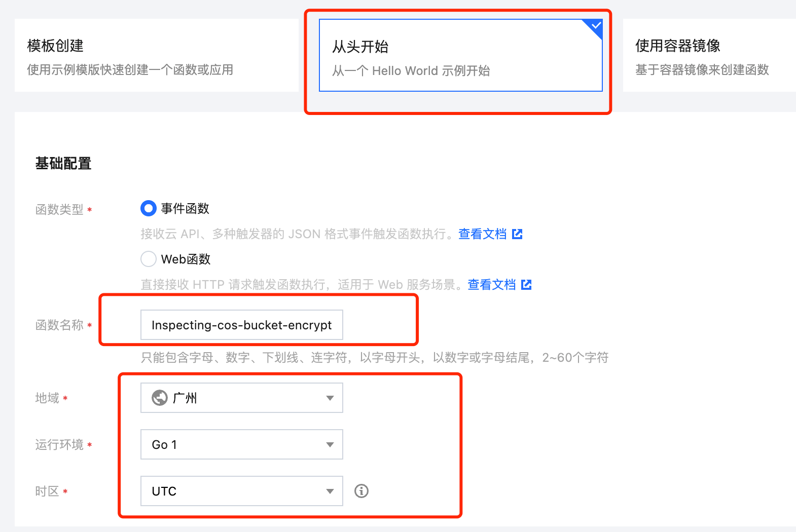Screen dimensions: 796x532
Task: Open 查看文档 link for event functions
Action: (x=482, y=234)
